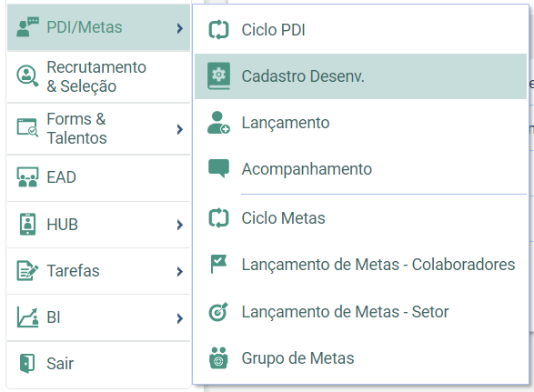Choose the Grupo de Metas entry
Viewport: 534px width, 392px height.
pos(360,358)
